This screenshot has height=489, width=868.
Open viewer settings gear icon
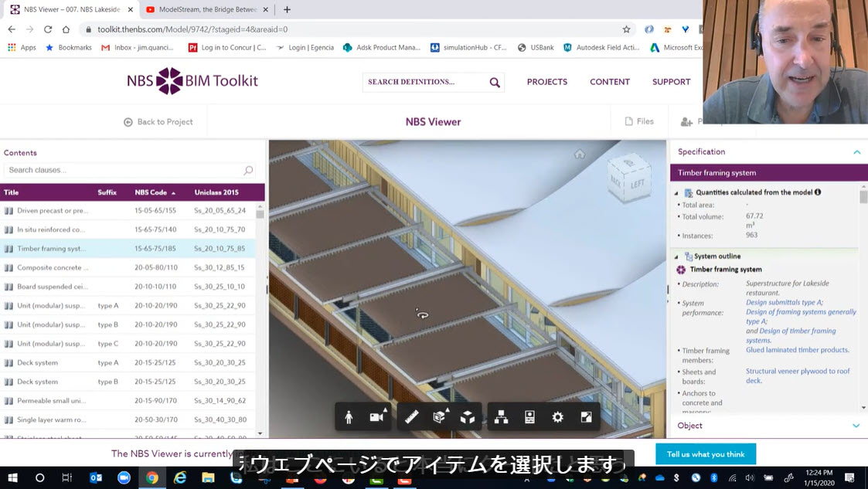coord(557,417)
